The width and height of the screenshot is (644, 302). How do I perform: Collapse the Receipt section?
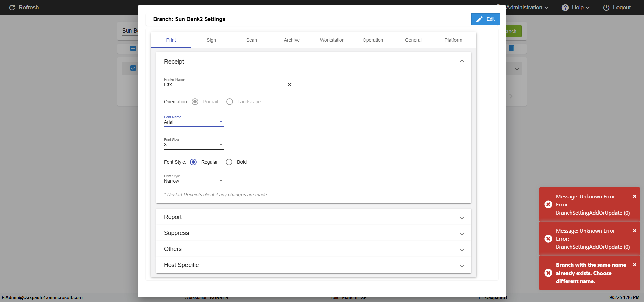click(x=462, y=61)
